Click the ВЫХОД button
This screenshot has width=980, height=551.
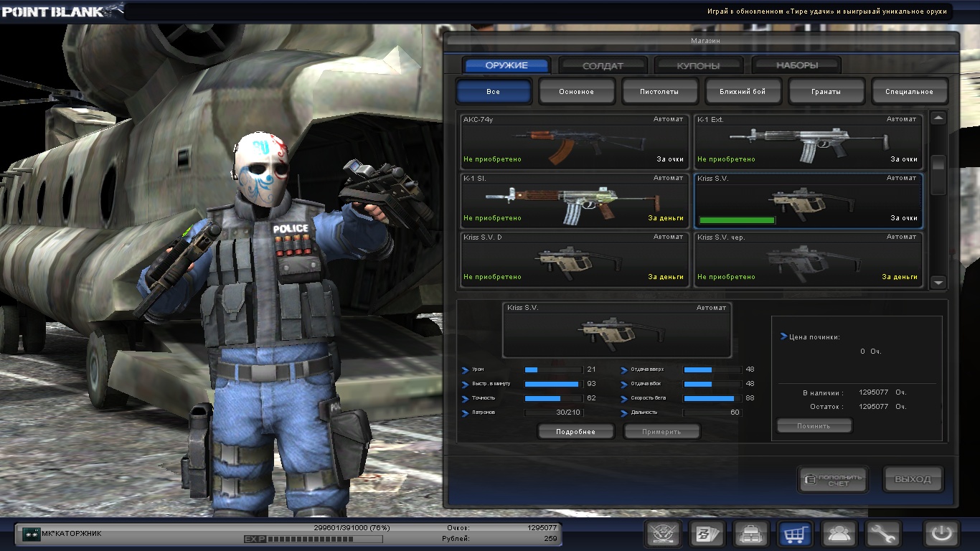pyautogui.click(x=913, y=480)
